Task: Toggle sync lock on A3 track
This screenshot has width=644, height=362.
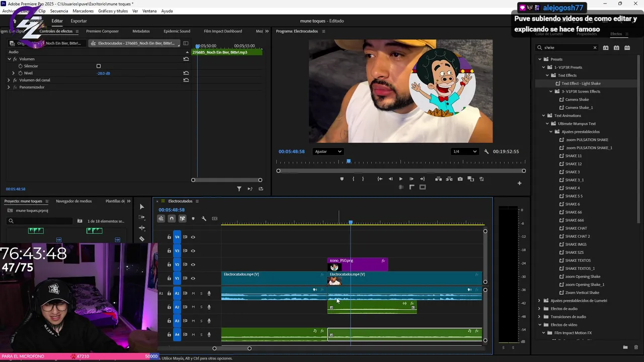Action: [185, 321]
